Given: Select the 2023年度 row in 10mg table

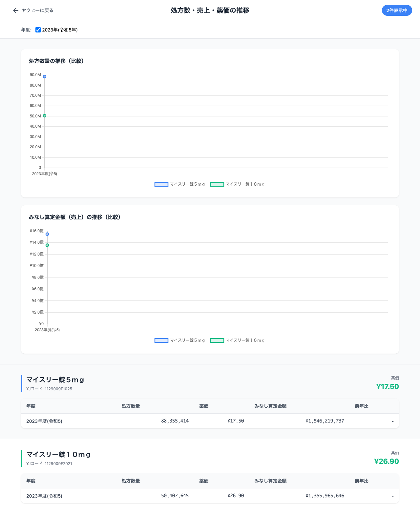Looking at the screenshot, I should coord(210,496).
